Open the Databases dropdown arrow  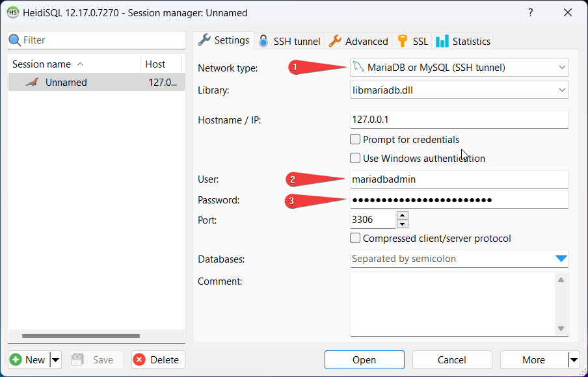561,259
